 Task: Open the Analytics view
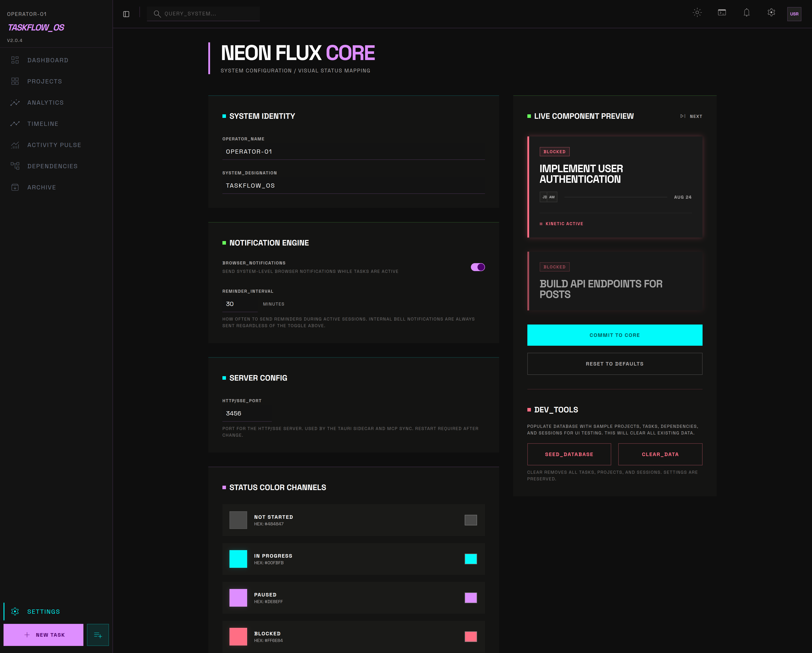pyautogui.click(x=45, y=102)
